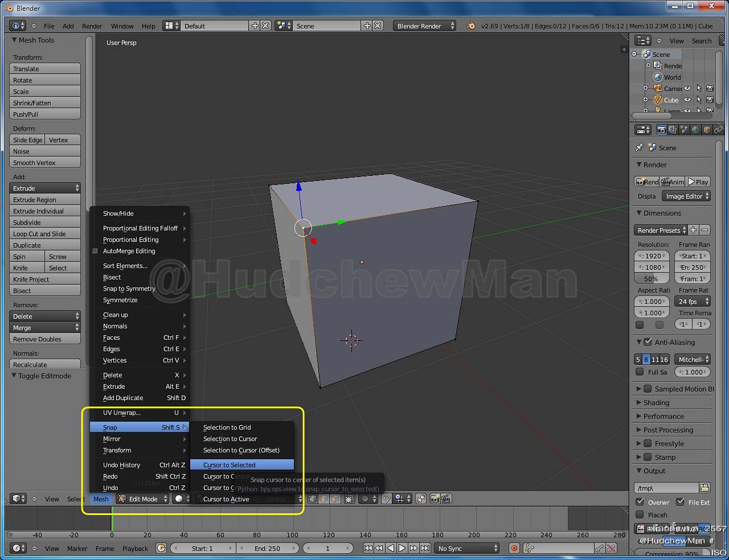Hide the Cube in the outliner
This screenshot has width=729, height=560.
tap(689, 100)
